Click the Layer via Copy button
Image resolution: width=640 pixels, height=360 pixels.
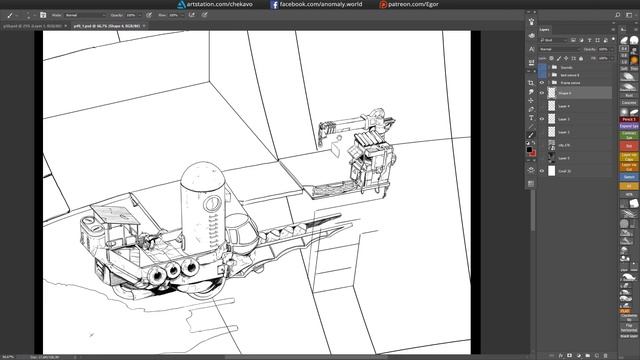coord(629,156)
